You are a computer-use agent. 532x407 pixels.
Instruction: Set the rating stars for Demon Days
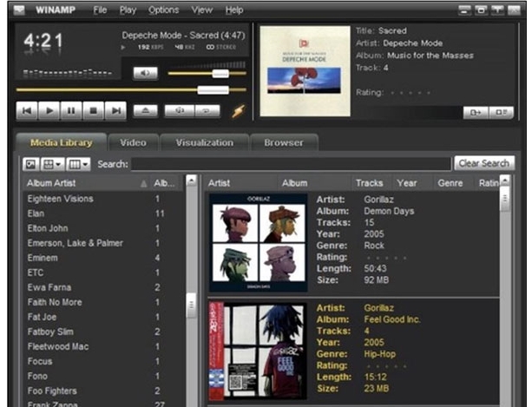tap(386, 258)
